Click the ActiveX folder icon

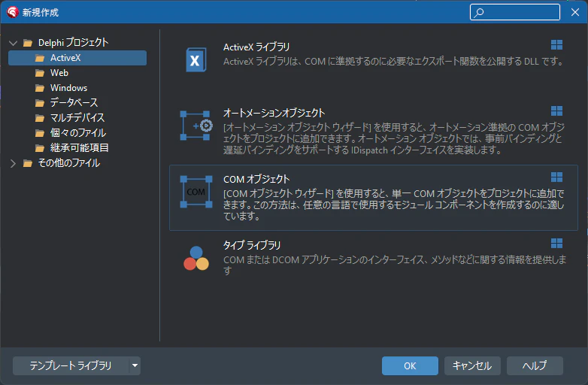point(40,58)
